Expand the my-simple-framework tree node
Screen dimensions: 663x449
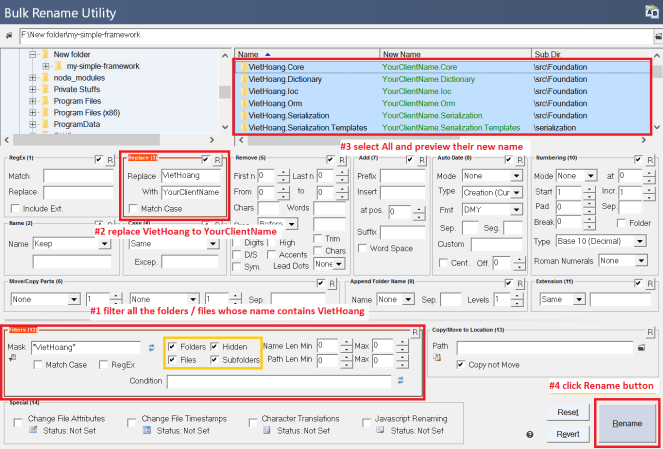(x=45, y=67)
